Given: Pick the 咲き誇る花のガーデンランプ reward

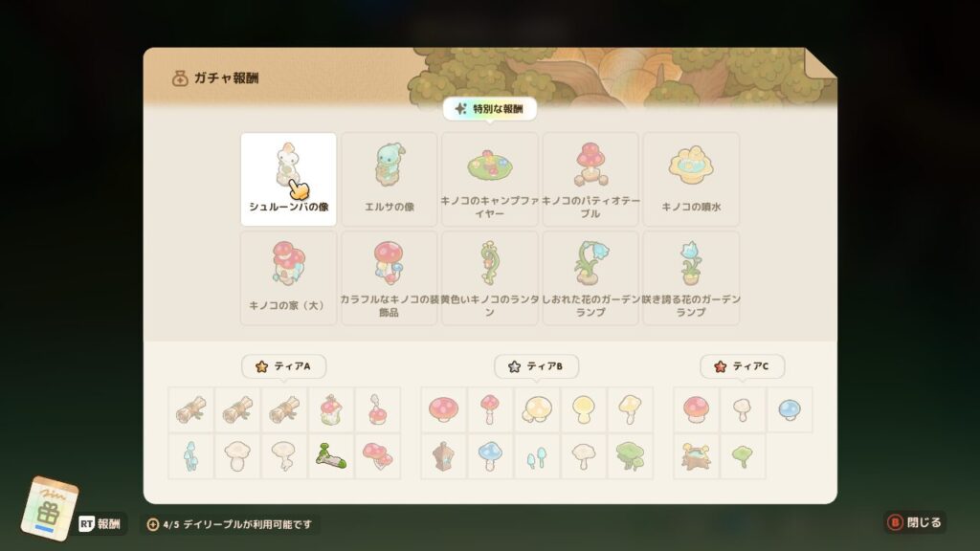Looking at the screenshot, I should click(691, 278).
